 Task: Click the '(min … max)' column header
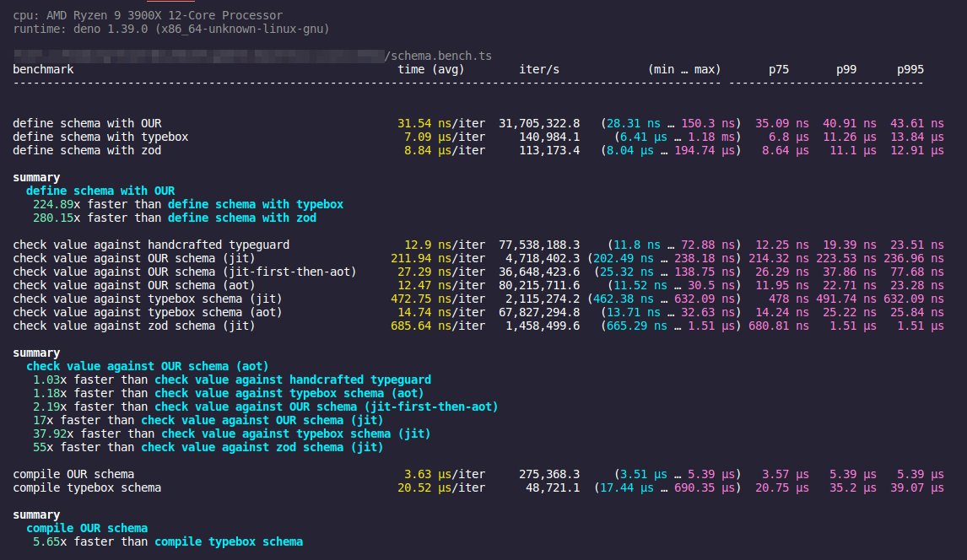click(684, 70)
